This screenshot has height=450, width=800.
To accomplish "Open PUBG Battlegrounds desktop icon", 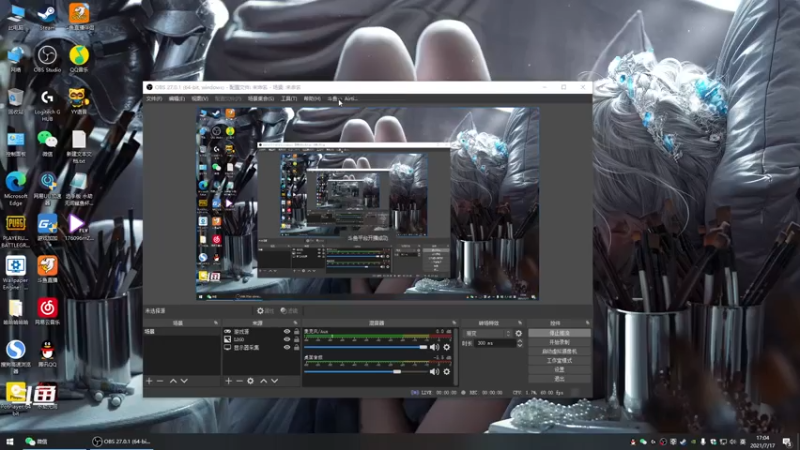I will [x=16, y=231].
